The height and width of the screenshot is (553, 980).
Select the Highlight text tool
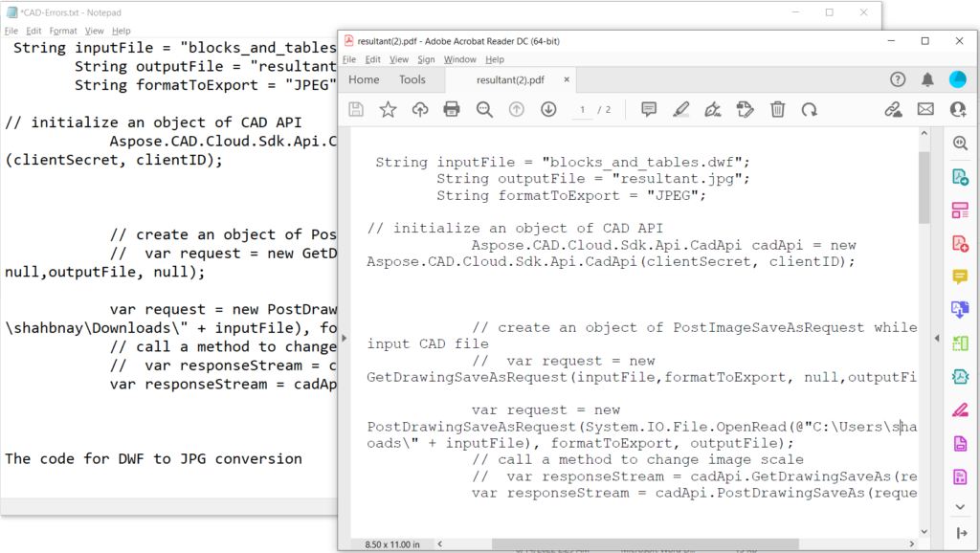(680, 110)
